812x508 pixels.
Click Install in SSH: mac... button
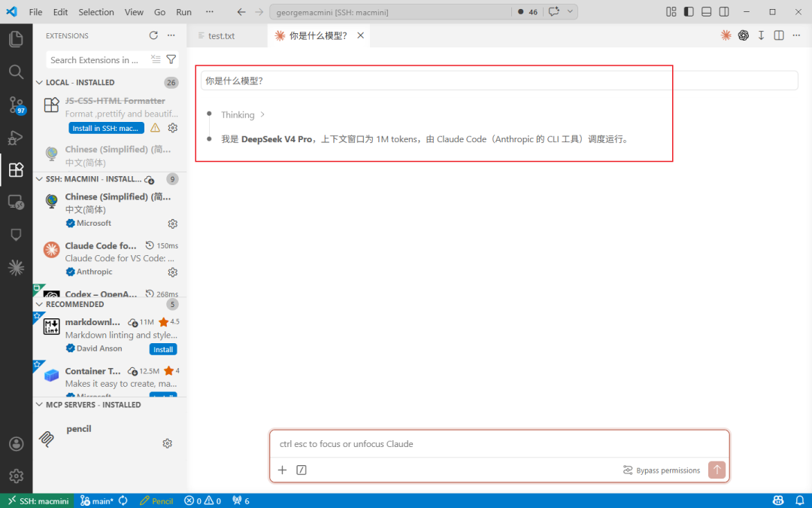pyautogui.click(x=106, y=128)
